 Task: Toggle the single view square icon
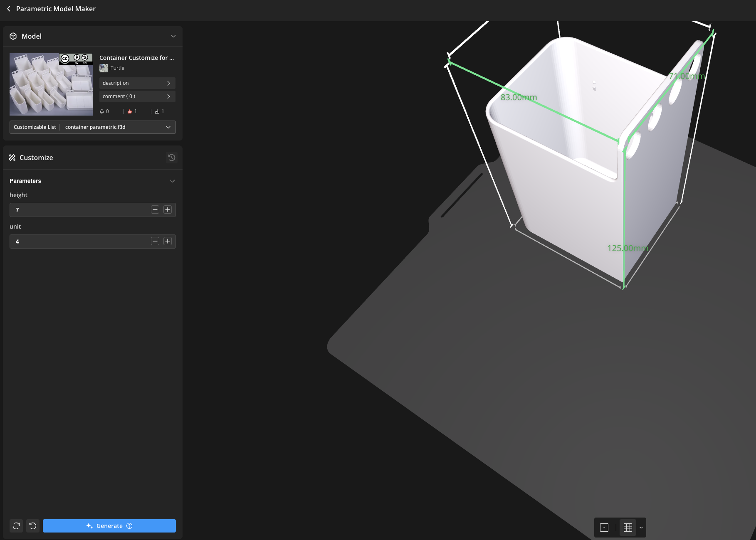[604, 528]
